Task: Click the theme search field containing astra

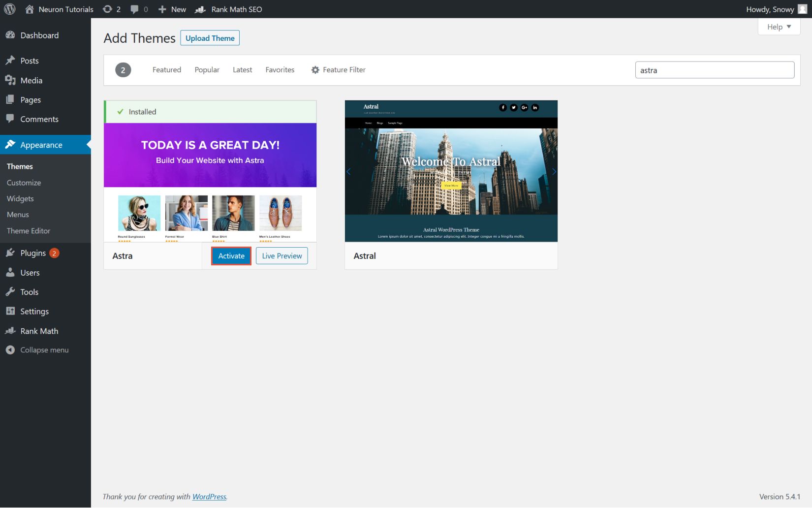Action: pyautogui.click(x=715, y=70)
